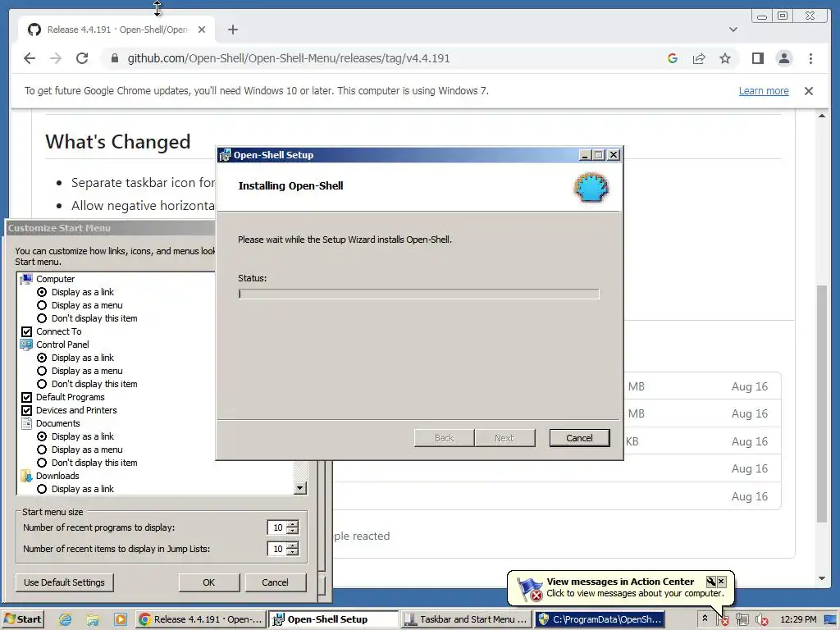Viewport: 840px width, 630px height.
Task: Select Control Panel Display as a menu
Action: point(42,371)
